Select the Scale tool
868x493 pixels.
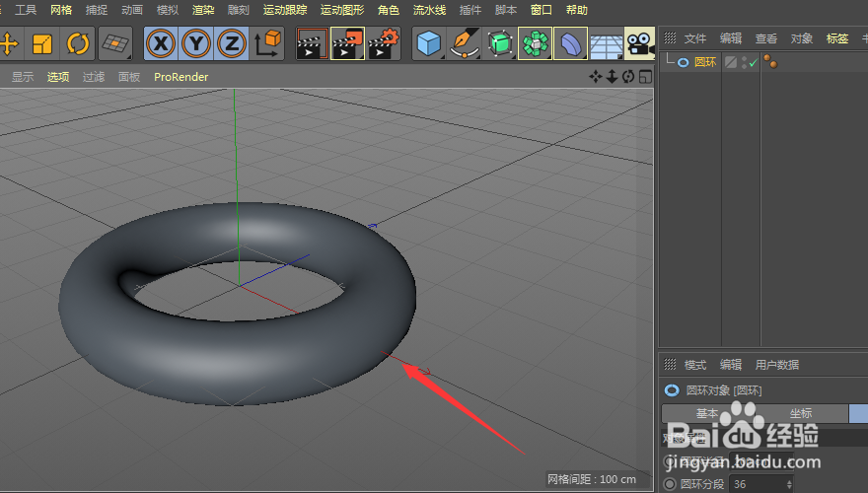42,43
